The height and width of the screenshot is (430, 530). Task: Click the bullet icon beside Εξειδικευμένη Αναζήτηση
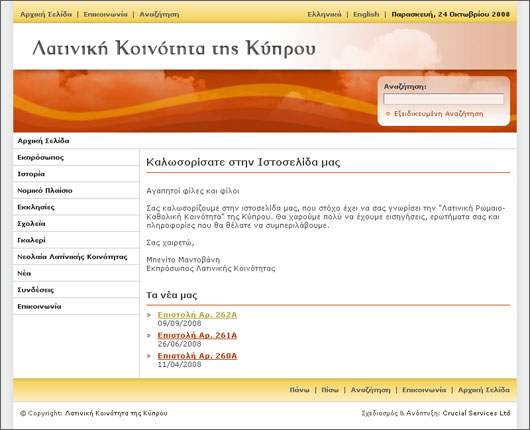(388, 114)
